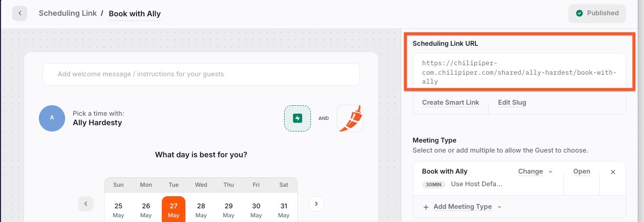
Task: Click Create Smart Link
Action: click(x=451, y=103)
